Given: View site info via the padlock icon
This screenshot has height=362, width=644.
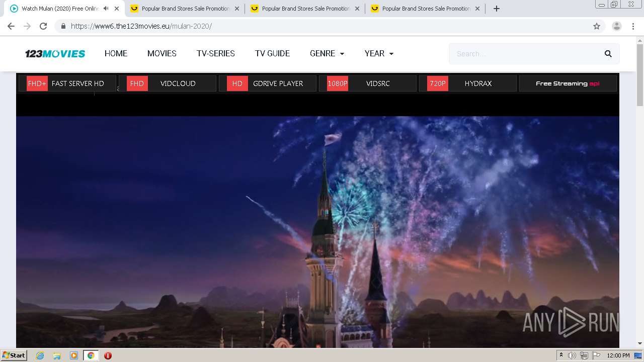Looking at the screenshot, I should point(63,26).
